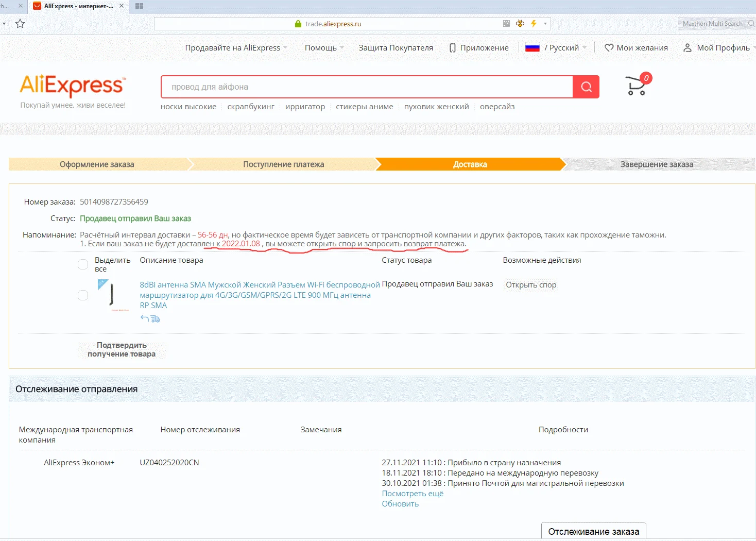Click the 'AliExpress Эконом+' carrier text
Viewport: 756px width, 541px height.
tap(79, 463)
